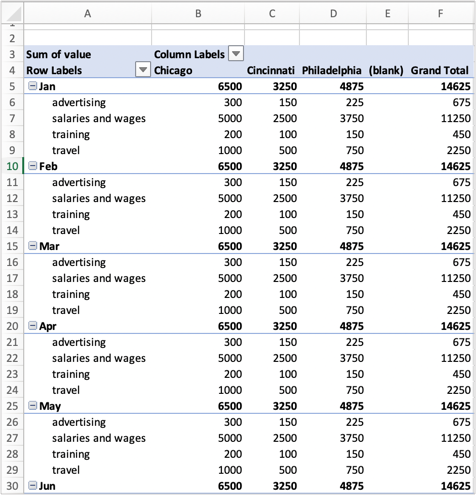Image resolution: width=476 pixels, height=495 pixels.
Task: Click the Feb row label
Action: [48, 166]
